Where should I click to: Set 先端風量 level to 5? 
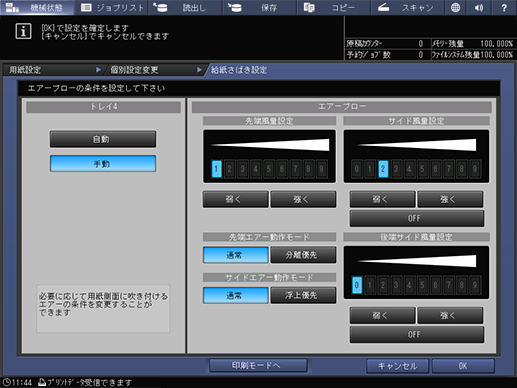point(269,169)
